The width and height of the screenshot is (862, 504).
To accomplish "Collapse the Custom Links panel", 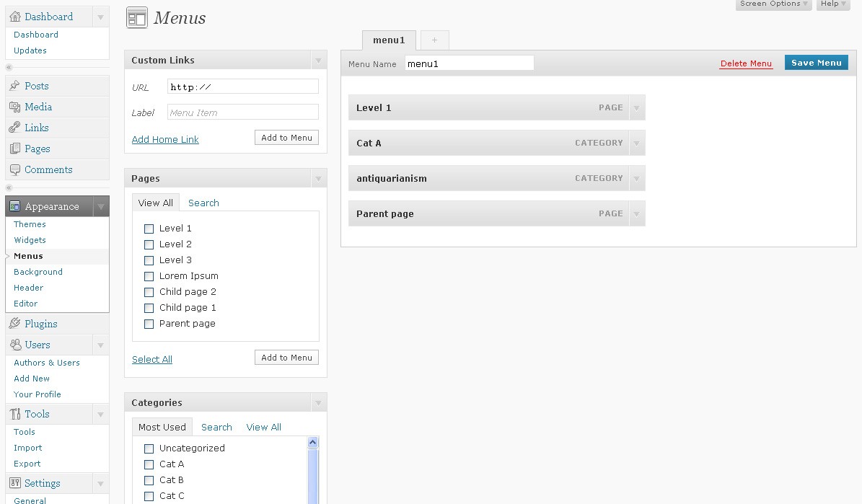I will tap(318, 60).
